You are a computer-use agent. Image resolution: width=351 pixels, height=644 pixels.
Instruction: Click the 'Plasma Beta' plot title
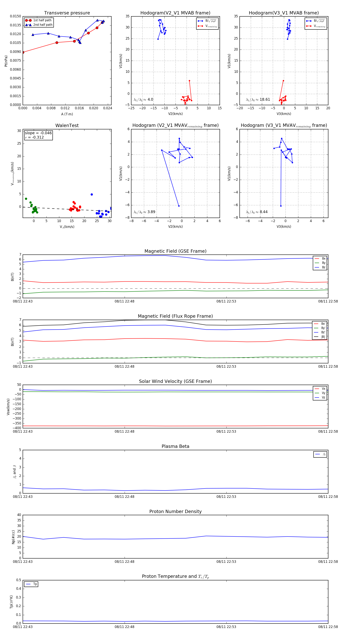(175, 447)
